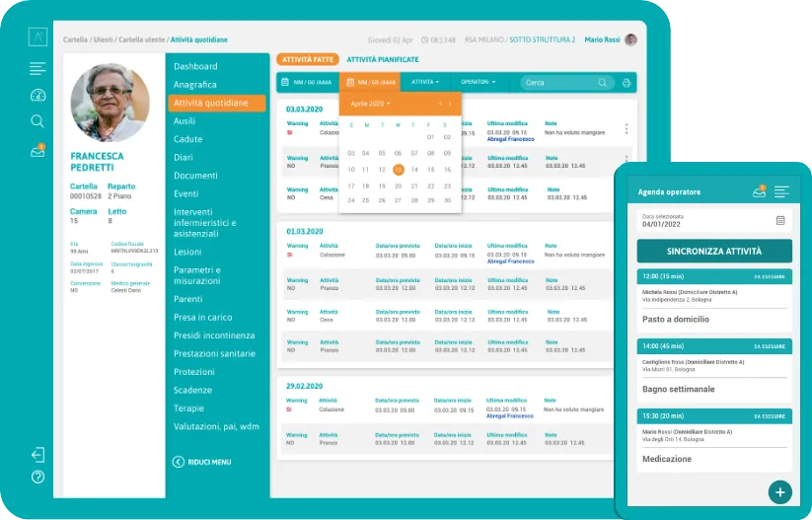Viewport: 812px width, 520px height.
Task: Select Attività quotidiane menu item
Action: click(x=216, y=103)
